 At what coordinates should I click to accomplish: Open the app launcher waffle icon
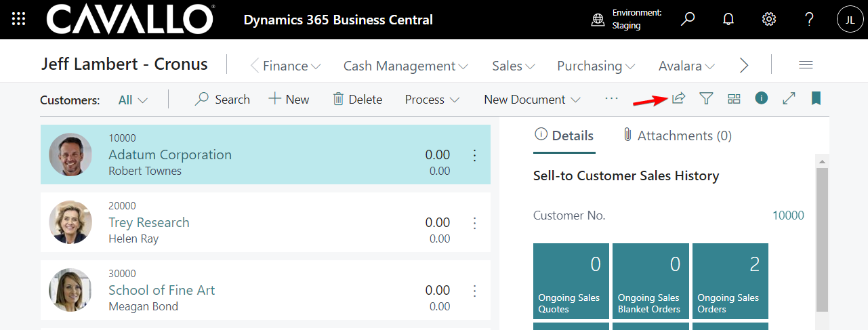tap(19, 19)
